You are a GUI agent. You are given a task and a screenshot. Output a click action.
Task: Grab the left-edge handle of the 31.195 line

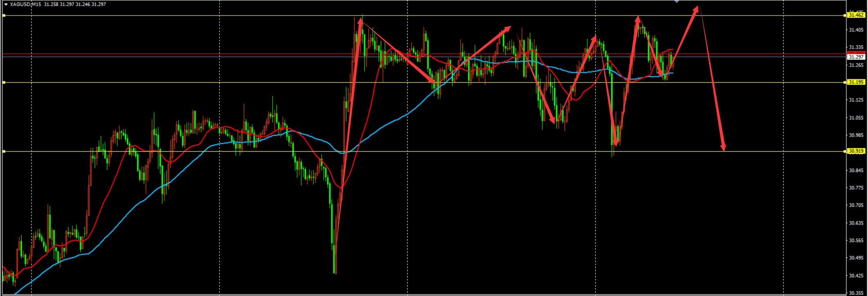3,83
